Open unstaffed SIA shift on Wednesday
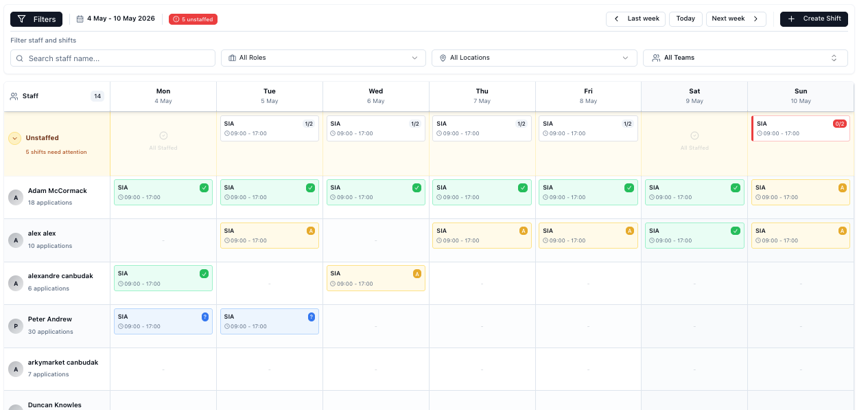 click(x=376, y=128)
